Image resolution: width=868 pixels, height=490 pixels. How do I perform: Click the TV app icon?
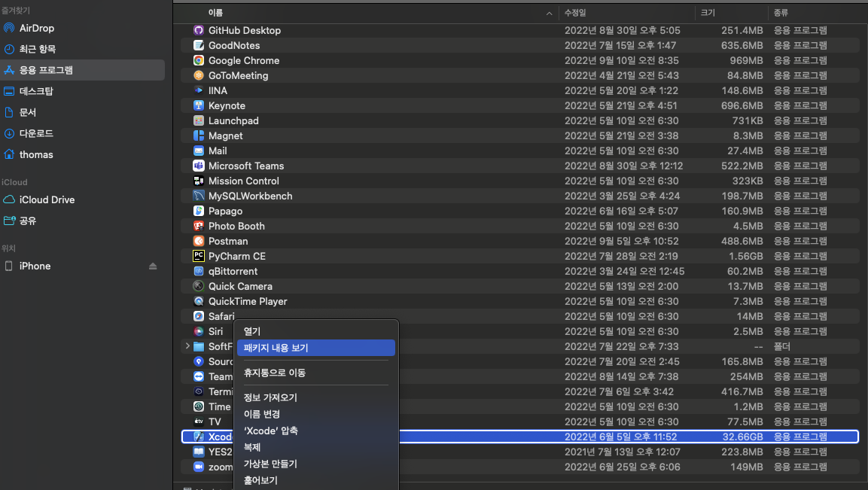199,422
